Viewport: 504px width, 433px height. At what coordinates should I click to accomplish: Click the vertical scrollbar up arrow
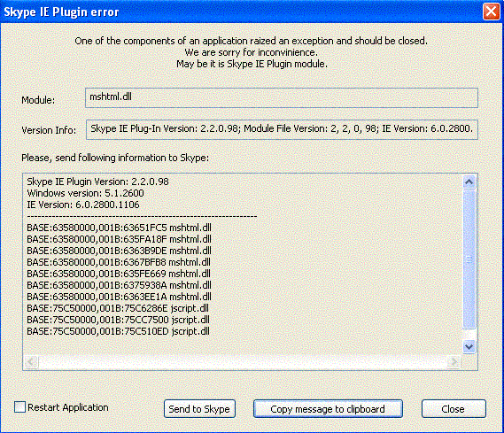tap(469, 182)
